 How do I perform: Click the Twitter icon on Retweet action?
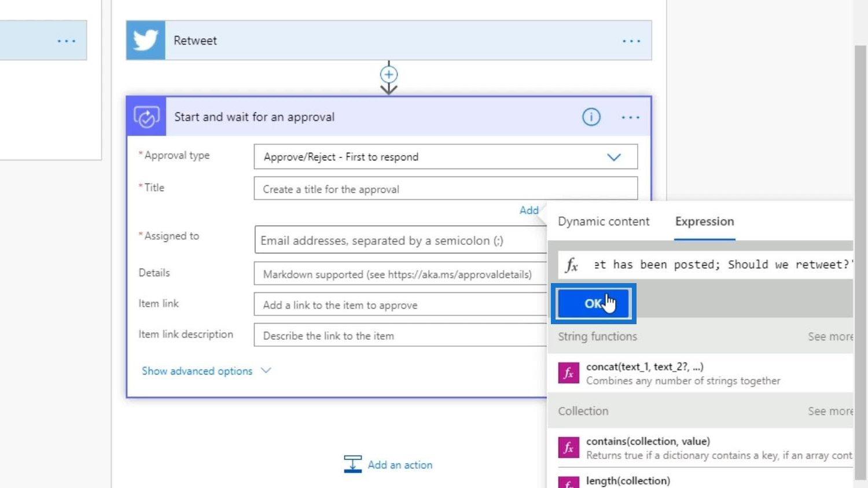145,41
